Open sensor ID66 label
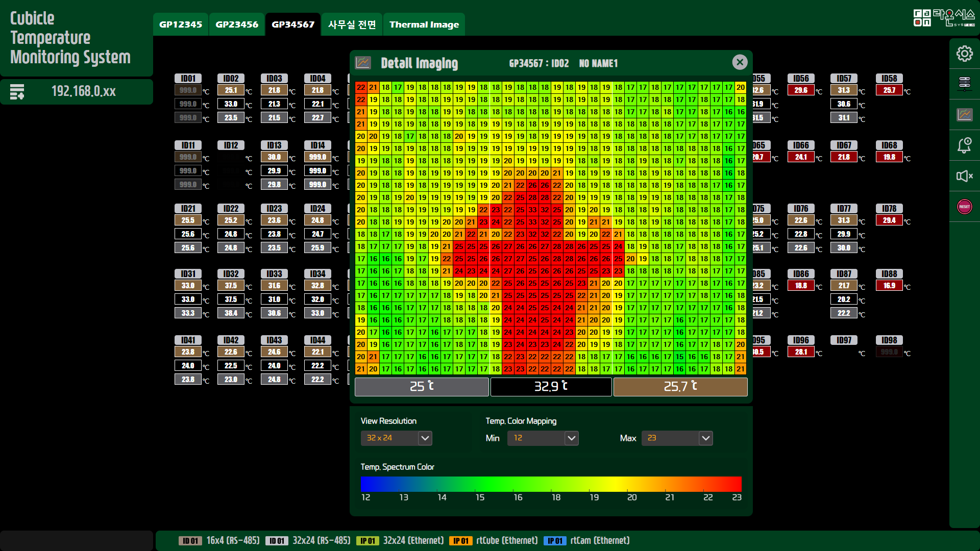Screen dimensions: 980x551 (801, 145)
